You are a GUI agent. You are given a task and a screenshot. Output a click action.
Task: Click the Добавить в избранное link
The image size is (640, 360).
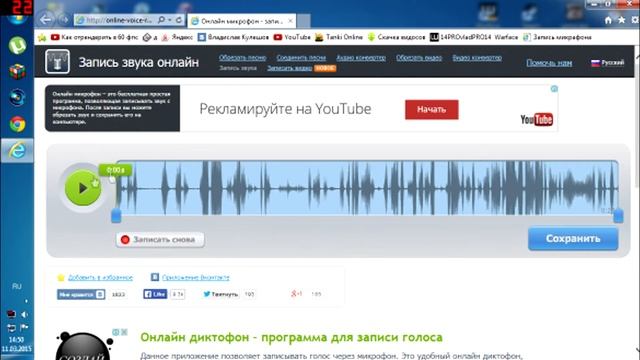[100, 278]
